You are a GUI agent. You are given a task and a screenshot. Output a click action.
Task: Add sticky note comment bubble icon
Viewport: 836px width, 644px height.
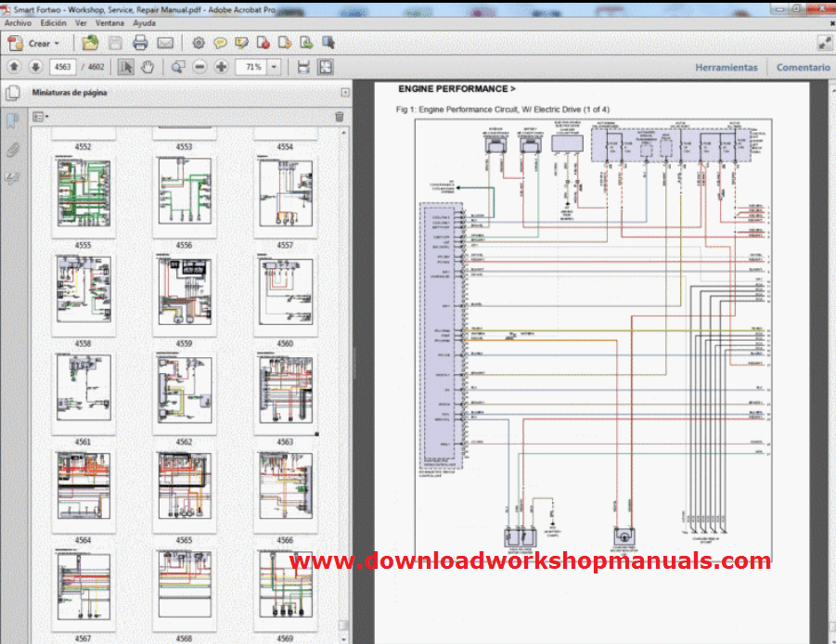(220, 44)
